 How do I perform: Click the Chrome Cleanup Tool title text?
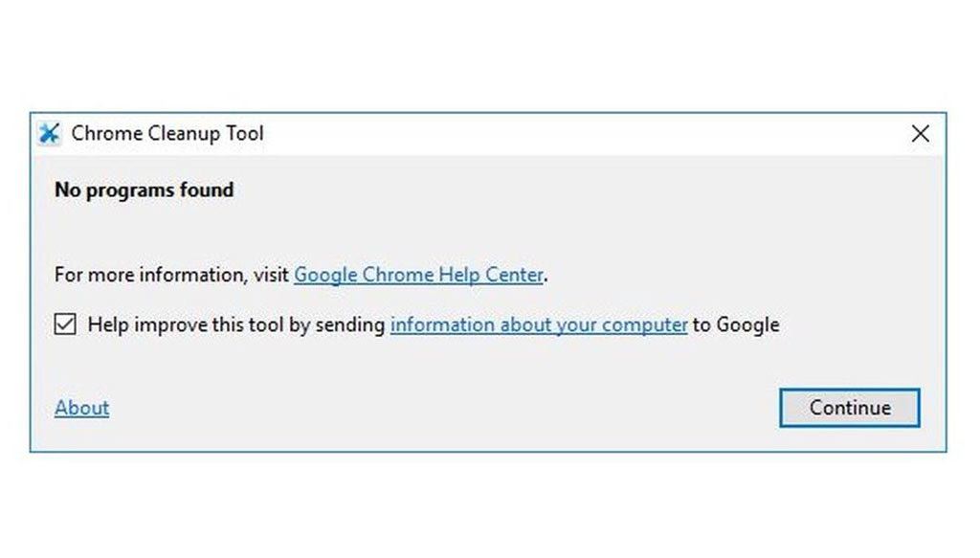point(167,133)
